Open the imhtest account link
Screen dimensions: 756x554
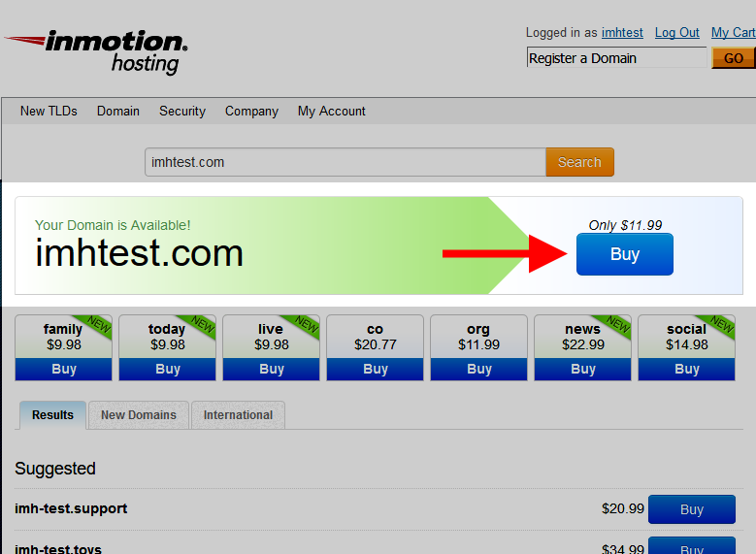tap(622, 32)
